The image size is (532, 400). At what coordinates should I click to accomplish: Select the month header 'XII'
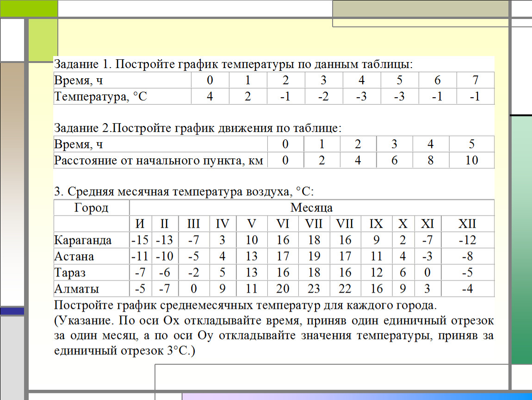(x=467, y=224)
